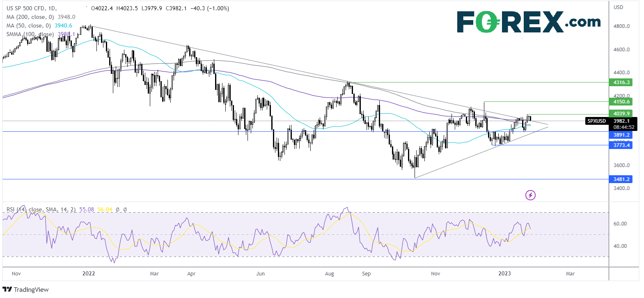The width and height of the screenshot is (644, 298).
Task: Click the 3773.4 blue price label
Action: (621, 145)
